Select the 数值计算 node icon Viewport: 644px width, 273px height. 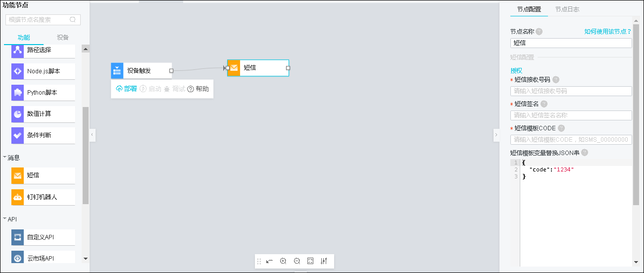click(18, 114)
